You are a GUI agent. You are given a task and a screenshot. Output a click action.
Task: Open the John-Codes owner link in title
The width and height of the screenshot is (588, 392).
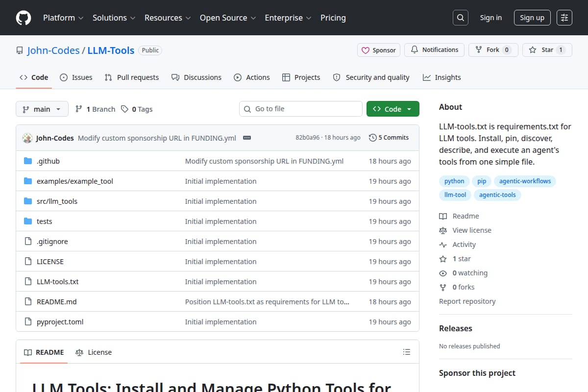[x=53, y=50]
